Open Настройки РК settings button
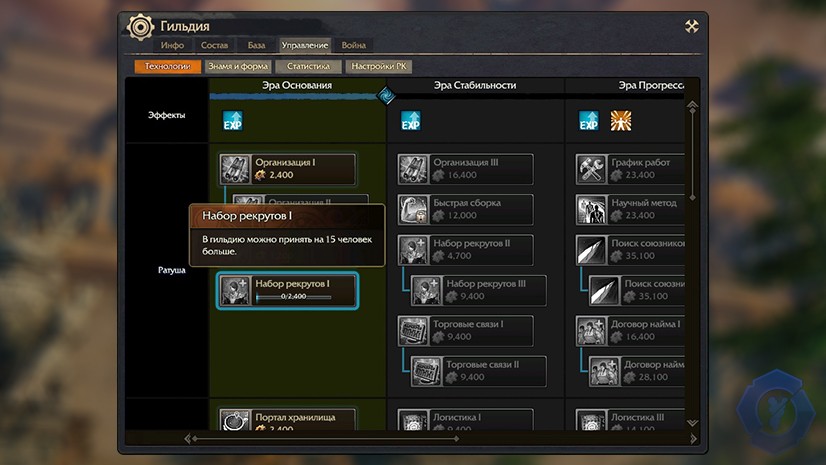 click(379, 66)
